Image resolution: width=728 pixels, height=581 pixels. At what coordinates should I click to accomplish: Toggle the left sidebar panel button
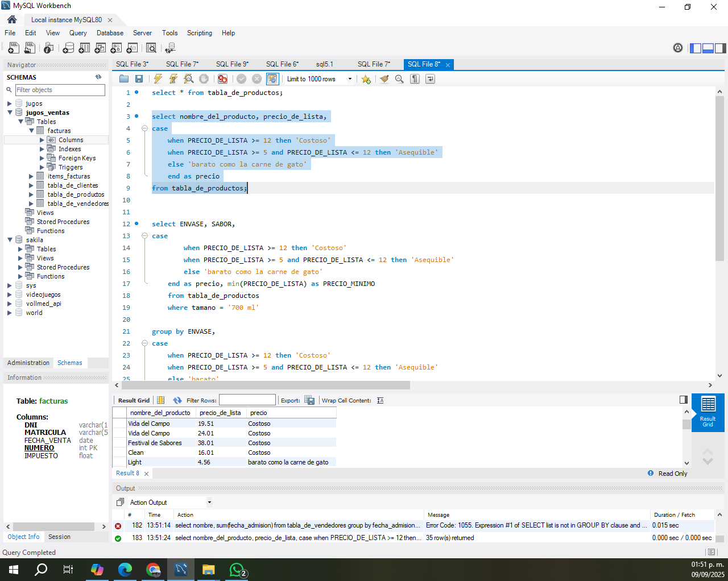coord(696,48)
